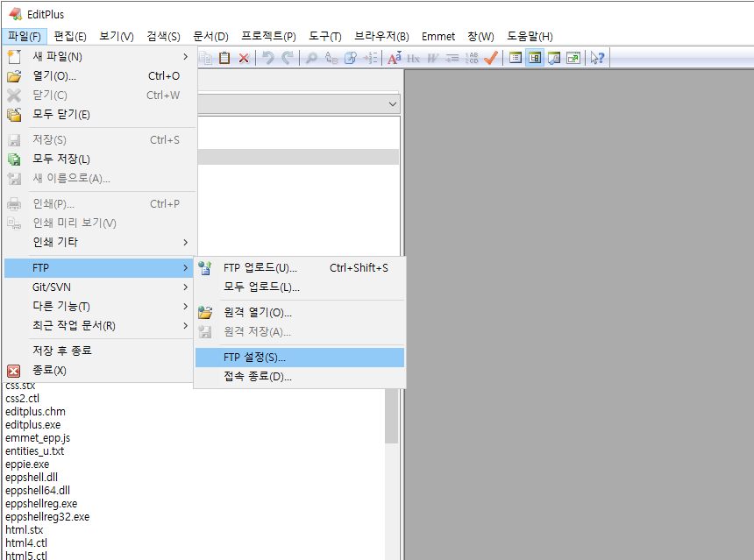Expand the 새 파일(N) submenu arrow
The height and width of the screenshot is (560, 754).
click(x=186, y=57)
